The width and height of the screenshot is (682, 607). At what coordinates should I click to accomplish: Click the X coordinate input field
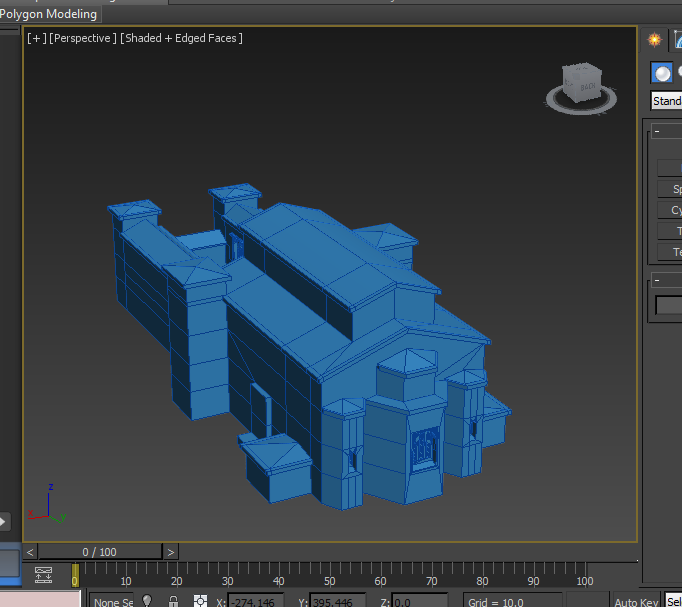point(255,601)
